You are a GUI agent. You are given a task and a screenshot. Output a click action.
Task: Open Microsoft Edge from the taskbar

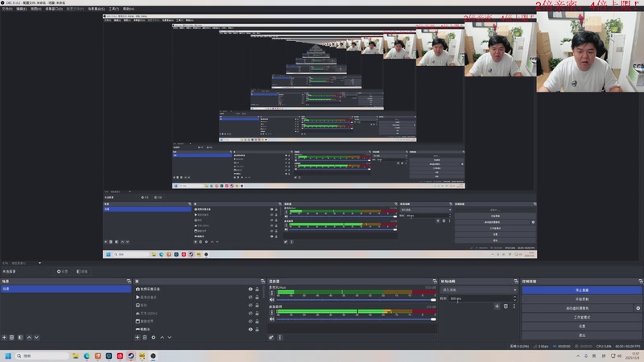[87, 356]
